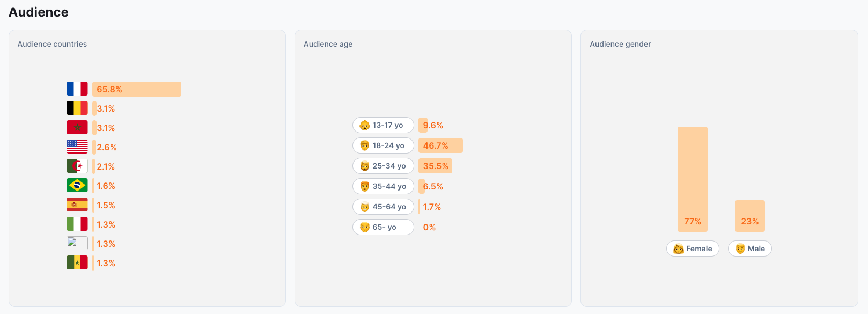The height and width of the screenshot is (314, 868).
Task: Click the Italy flag icon
Action: [77, 224]
